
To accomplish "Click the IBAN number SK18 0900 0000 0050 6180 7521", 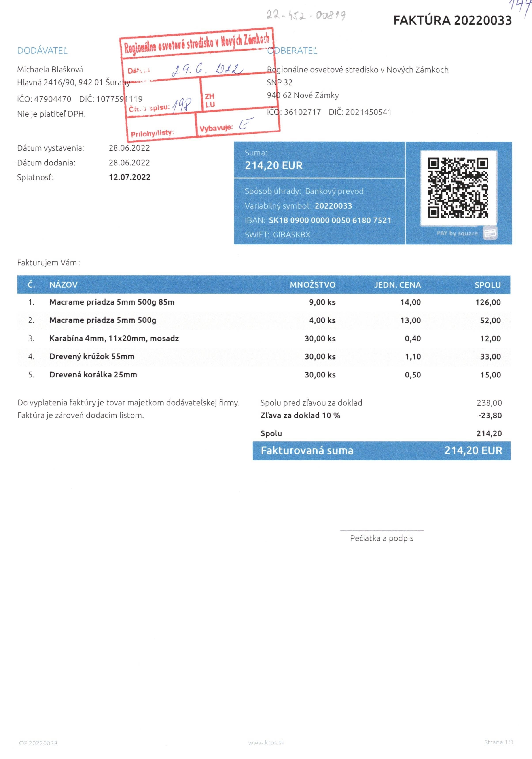I will (x=330, y=220).
